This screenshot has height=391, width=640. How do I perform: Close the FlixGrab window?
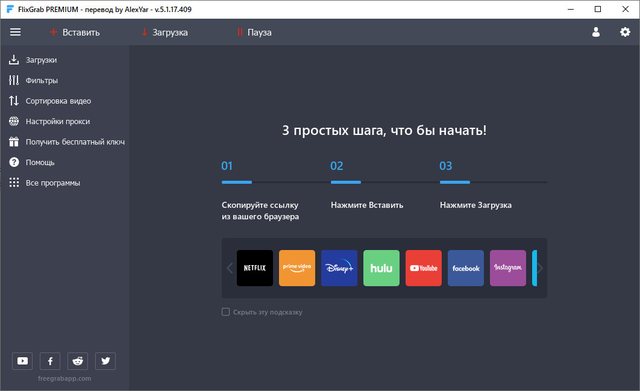coord(625,9)
